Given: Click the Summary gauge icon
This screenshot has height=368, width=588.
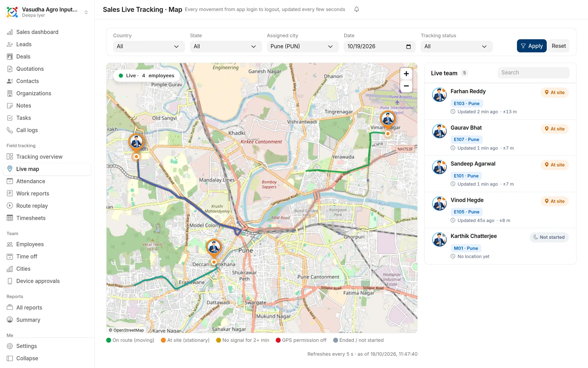Looking at the screenshot, I should coord(10,320).
